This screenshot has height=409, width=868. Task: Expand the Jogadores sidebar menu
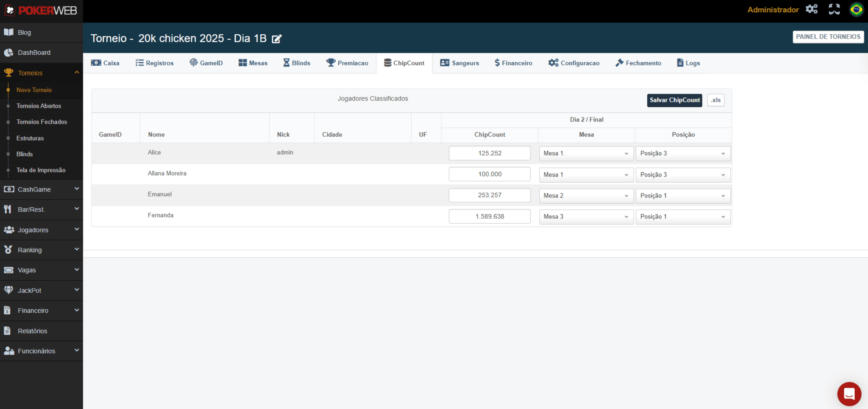coord(41,230)
